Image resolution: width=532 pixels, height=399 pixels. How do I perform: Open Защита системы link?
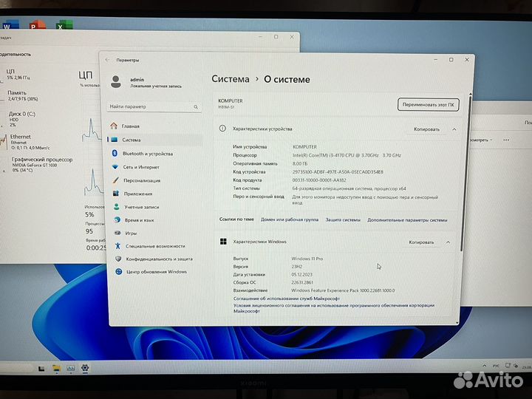point(343,220)
